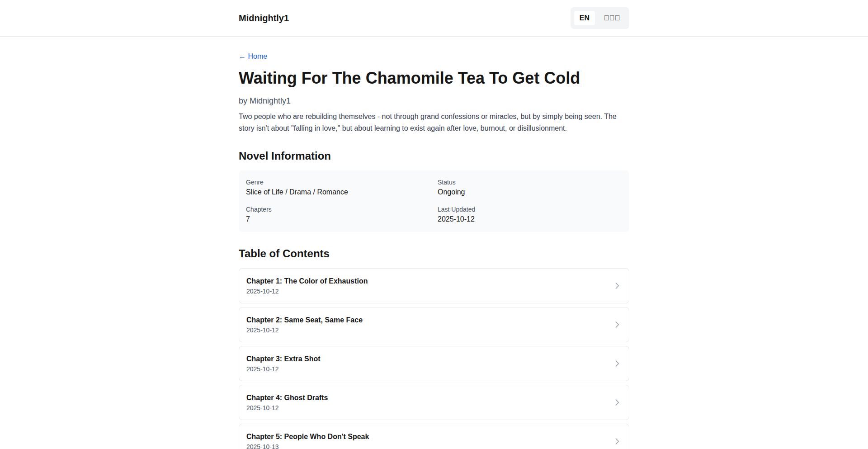Click the Ongoing status value

[451, 192]
